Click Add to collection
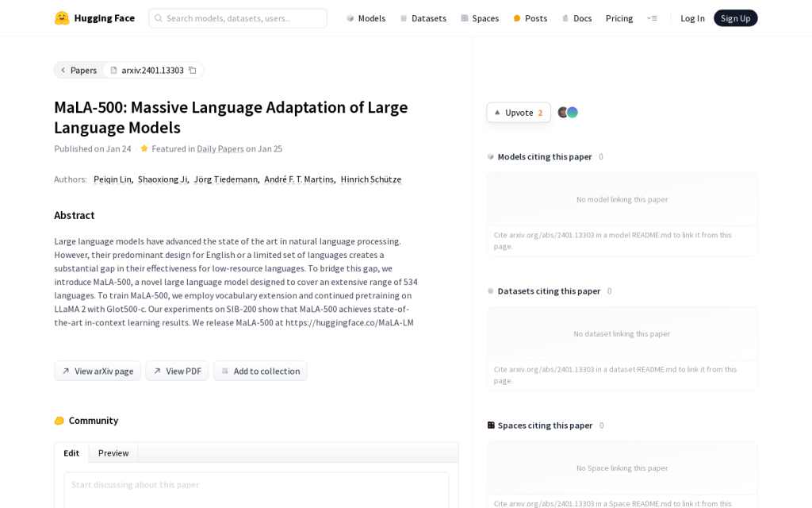Viewport: 812px width, 508px height. pos(260,371)
